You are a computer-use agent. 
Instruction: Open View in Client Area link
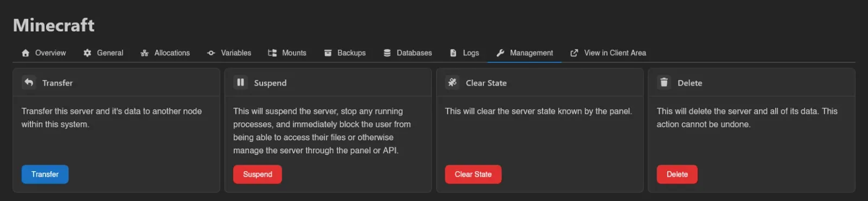(x=608, y=53)
